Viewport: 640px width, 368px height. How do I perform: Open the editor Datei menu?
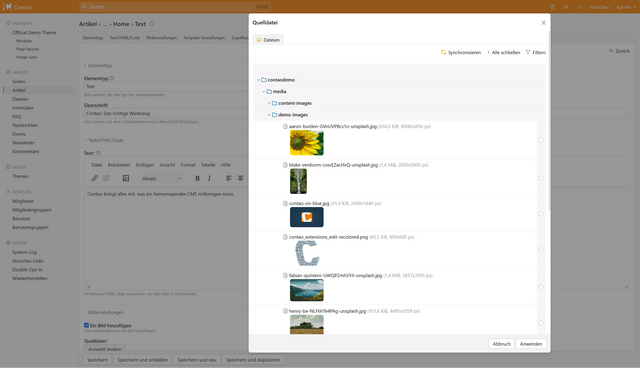(97, 165)
